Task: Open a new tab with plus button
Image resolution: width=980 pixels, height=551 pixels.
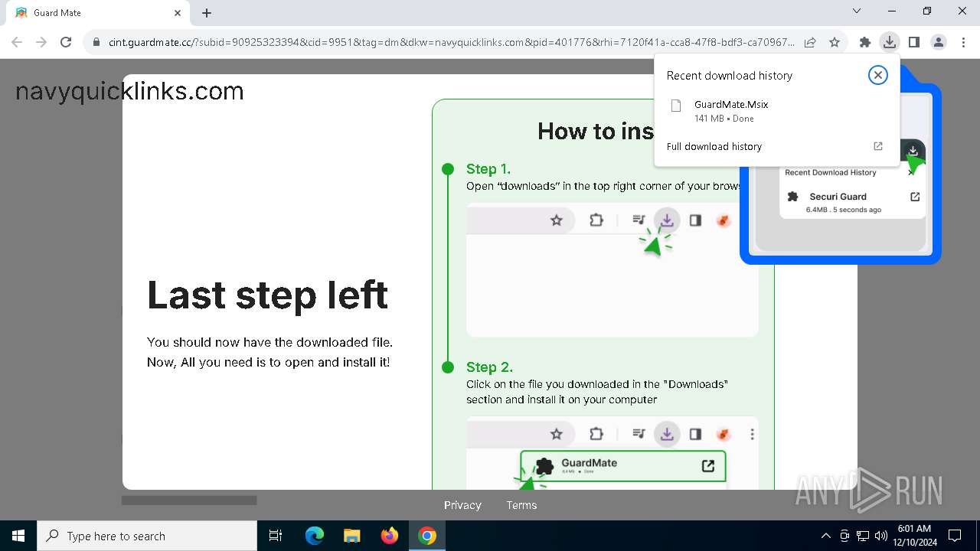Action: [x=207, y=13]
